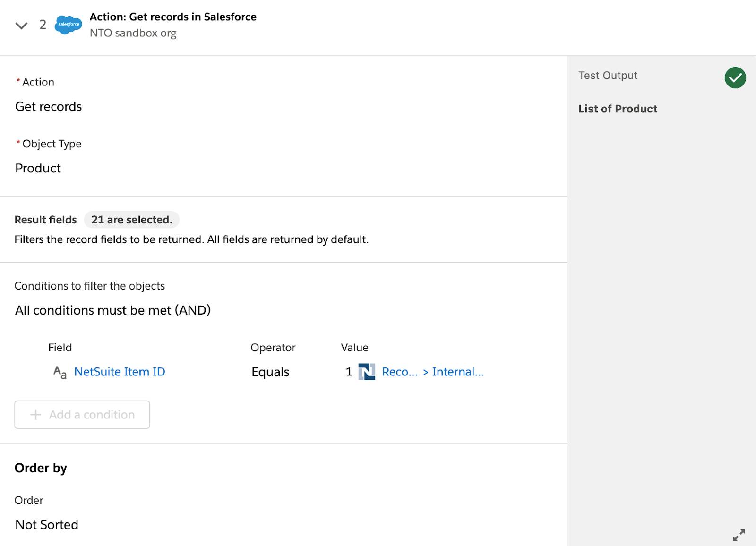756x546 pixels.
Task: Click the Order by heading
Action: (x=41, y=468)
